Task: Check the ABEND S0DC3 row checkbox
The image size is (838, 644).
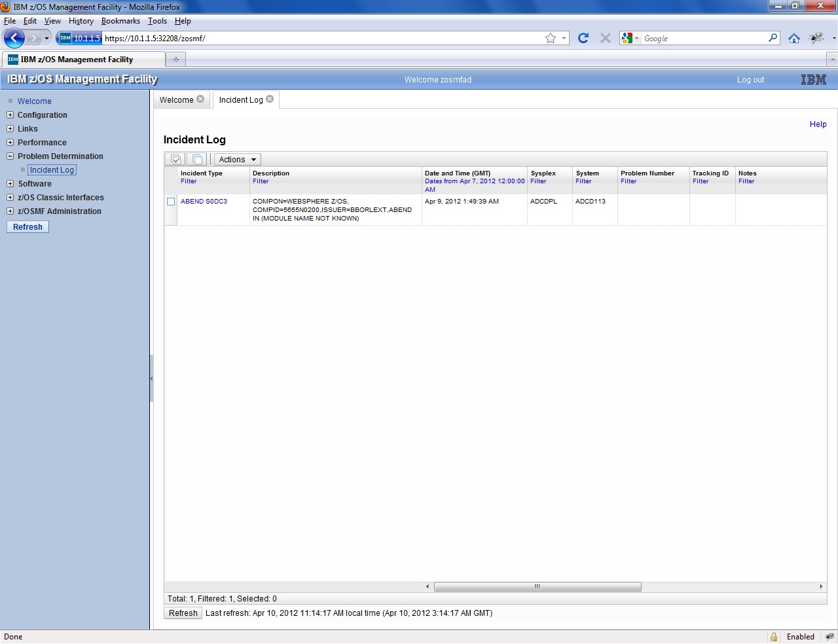Action: tap(171, 202)
